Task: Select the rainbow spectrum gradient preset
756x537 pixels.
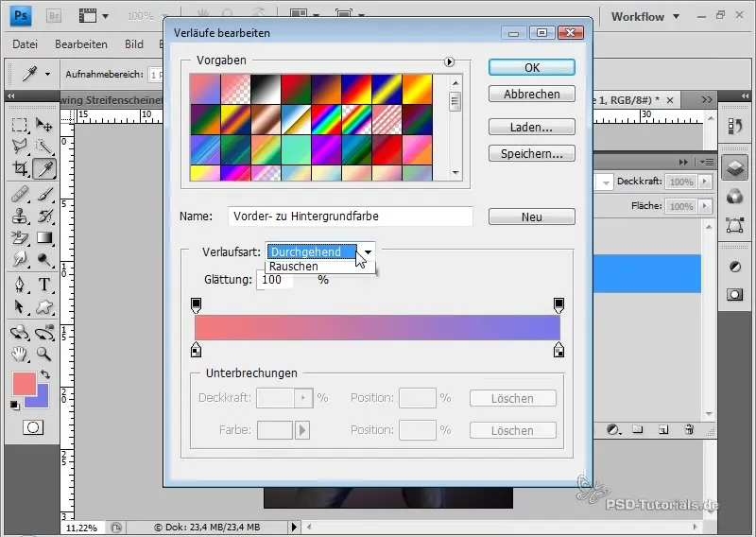Action: (326, 120)
